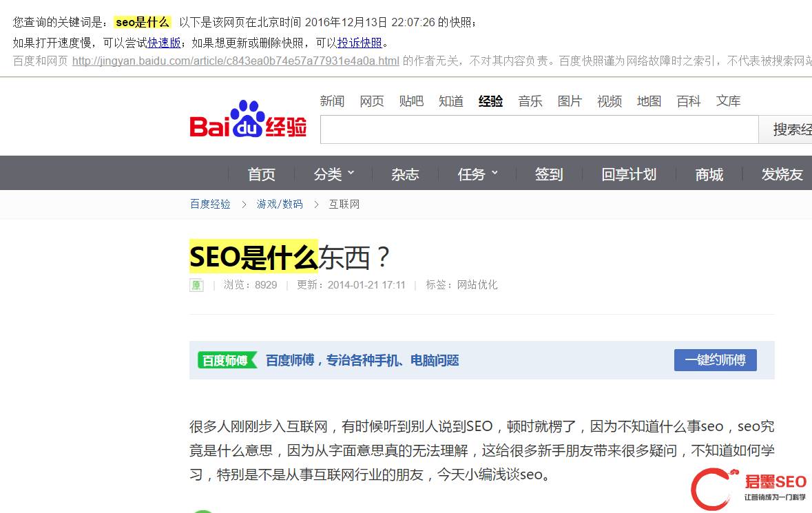812x513 pixels.
Task: Open the 快速版 link
Action: click(164, 43)
